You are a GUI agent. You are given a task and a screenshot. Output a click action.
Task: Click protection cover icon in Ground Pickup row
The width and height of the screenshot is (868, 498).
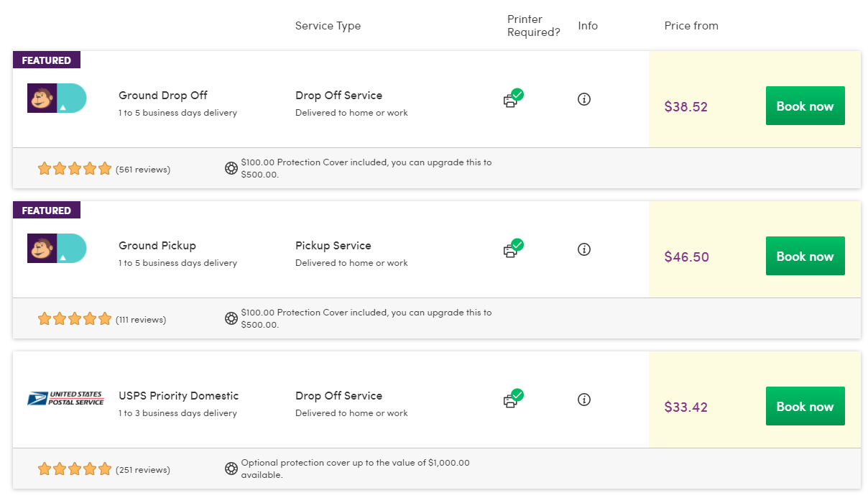coord(231,319)
